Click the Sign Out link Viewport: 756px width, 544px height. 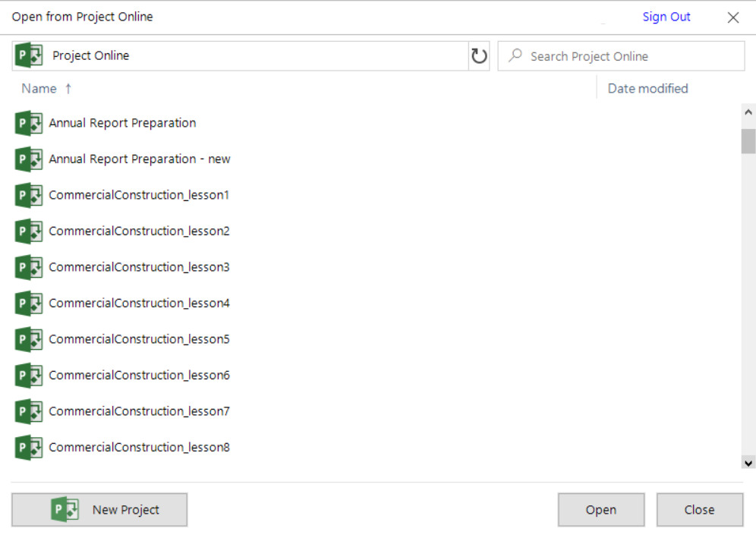pos(666,17)
